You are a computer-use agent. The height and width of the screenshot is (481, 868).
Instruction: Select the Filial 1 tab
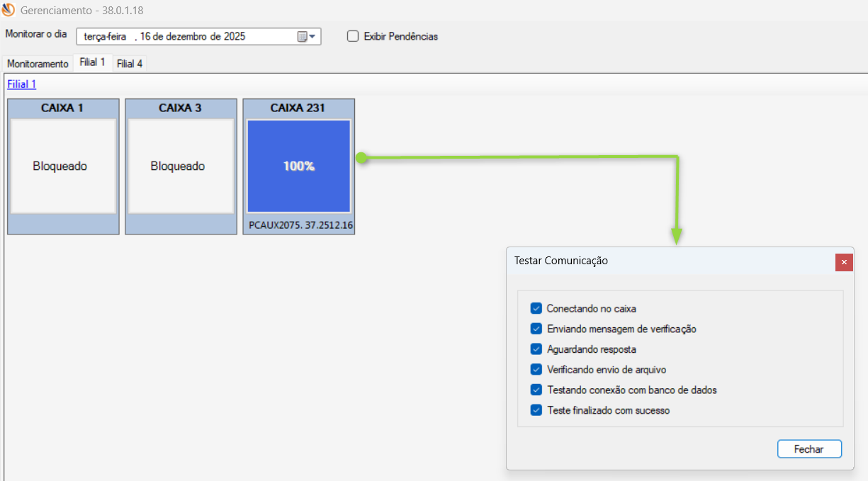(x=92, y=62)
